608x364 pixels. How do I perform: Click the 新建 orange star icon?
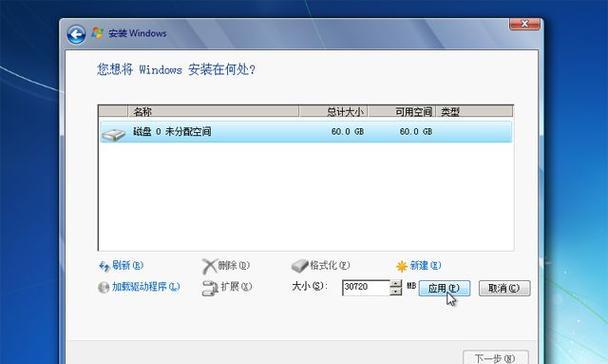coord(402,266)
